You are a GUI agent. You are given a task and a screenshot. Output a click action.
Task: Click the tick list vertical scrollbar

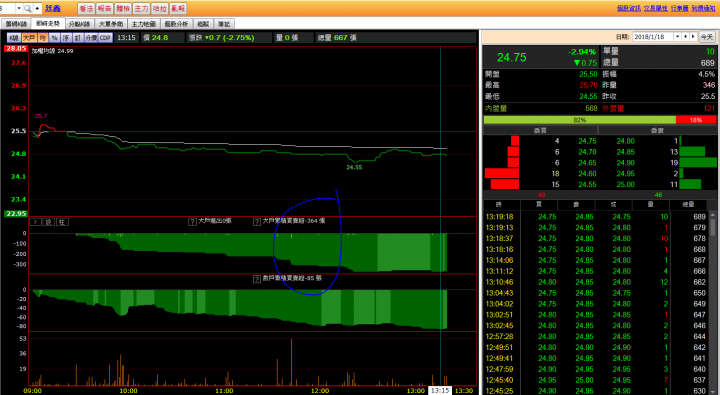(713, 303)
